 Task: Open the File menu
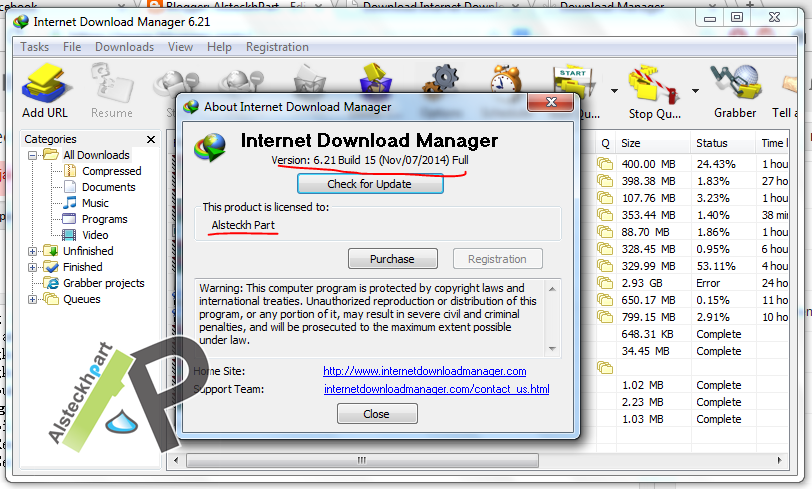(72, 47)
